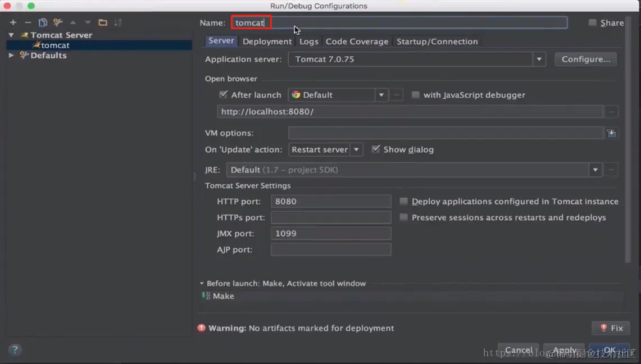The height and width of the screenshot is (364, 641).
Task: Select the tomcat configuration in tree
Action: tap(99, 46)
